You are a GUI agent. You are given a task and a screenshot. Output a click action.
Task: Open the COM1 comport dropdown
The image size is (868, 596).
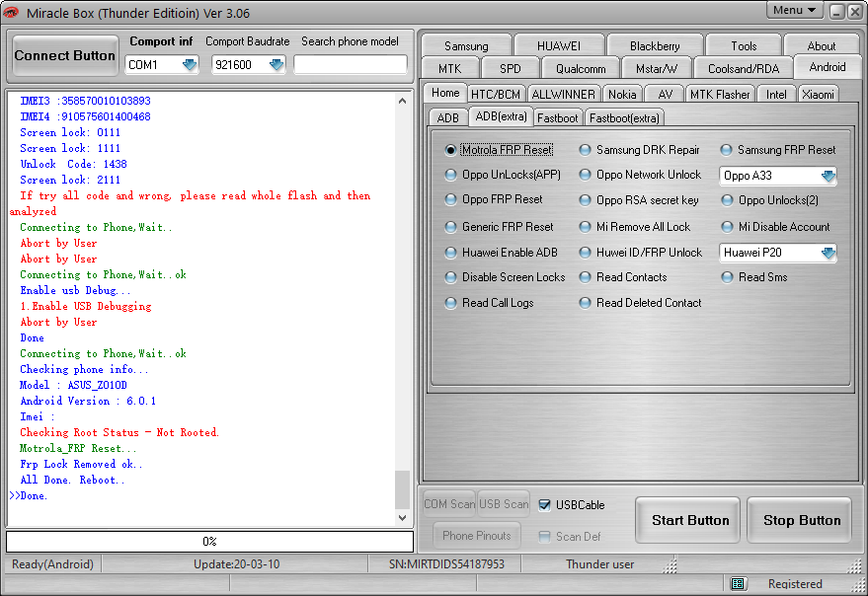point(190,65)
